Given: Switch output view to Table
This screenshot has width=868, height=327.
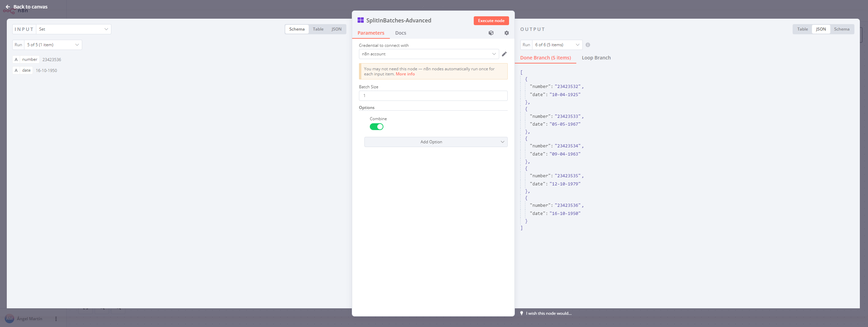Looking at the screenshot, I should pyautogui.click(x=802, y=29).
